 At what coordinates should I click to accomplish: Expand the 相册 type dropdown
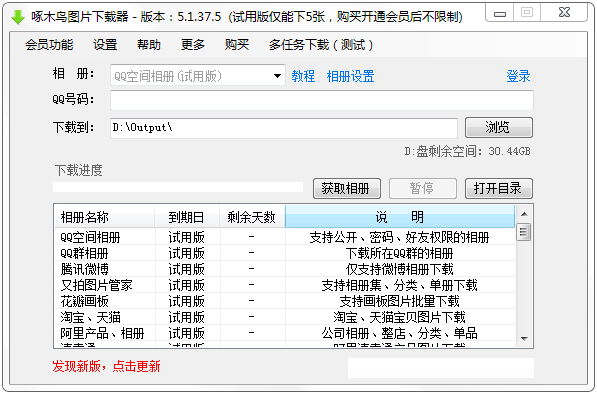[278, 76]
